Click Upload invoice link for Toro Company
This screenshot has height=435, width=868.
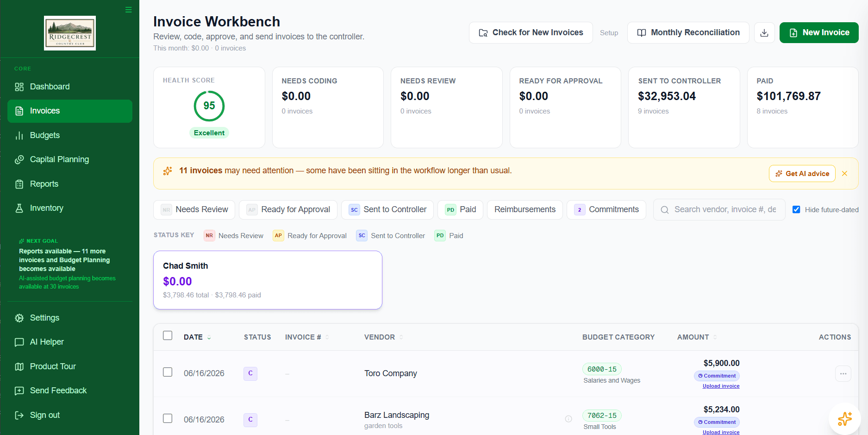point(721,386)
